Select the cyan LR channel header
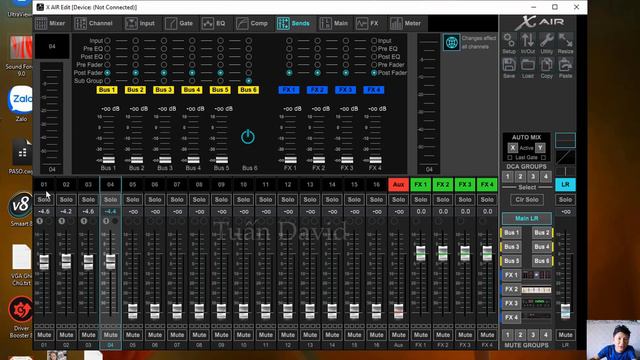Screen dimensions: 640x360 [565, 184]
